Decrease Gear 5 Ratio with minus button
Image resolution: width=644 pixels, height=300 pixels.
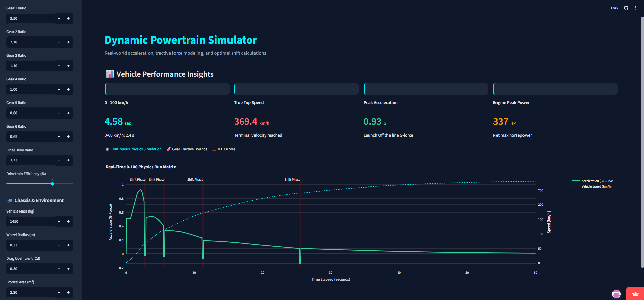59,113
